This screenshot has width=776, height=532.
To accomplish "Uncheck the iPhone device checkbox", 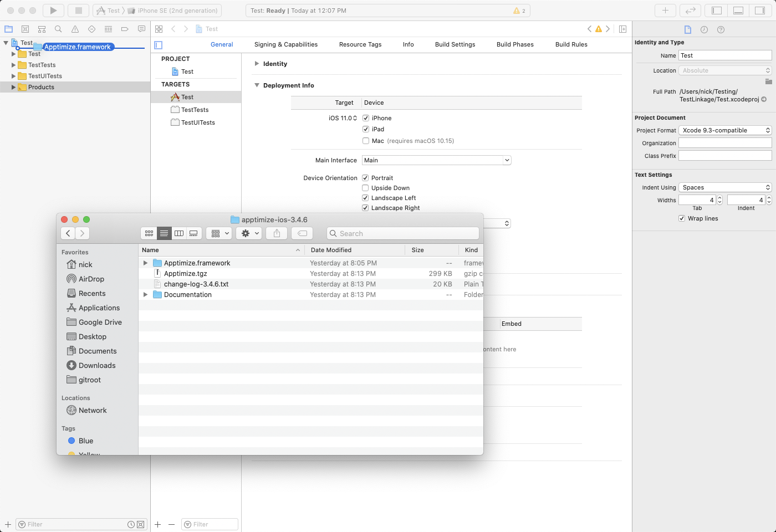I will point(366,118).
